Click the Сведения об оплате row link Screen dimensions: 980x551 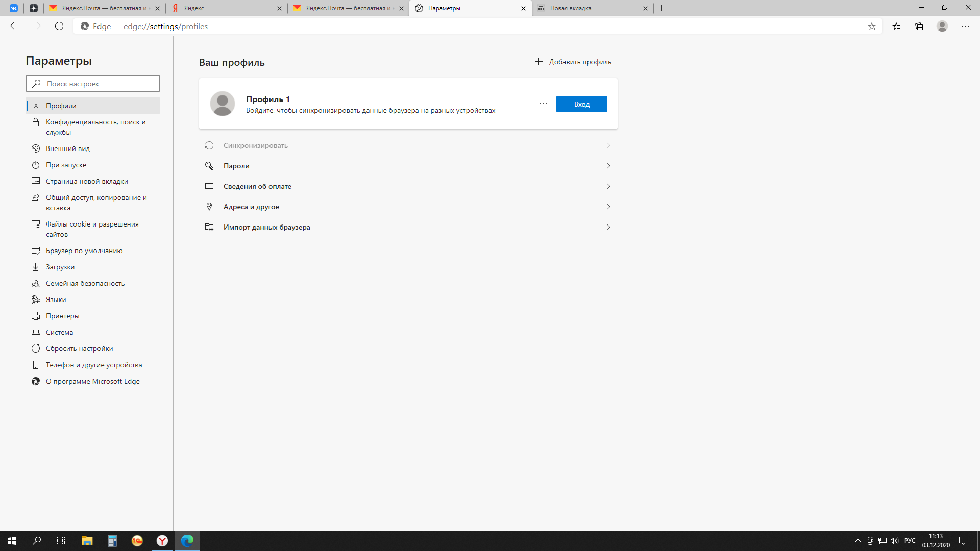(407, 186)
